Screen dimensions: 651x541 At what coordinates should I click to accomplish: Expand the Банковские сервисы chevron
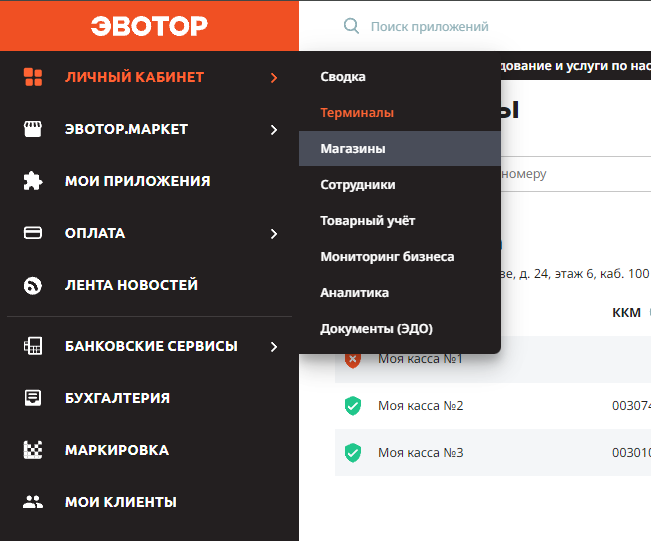tap(274, 347)
